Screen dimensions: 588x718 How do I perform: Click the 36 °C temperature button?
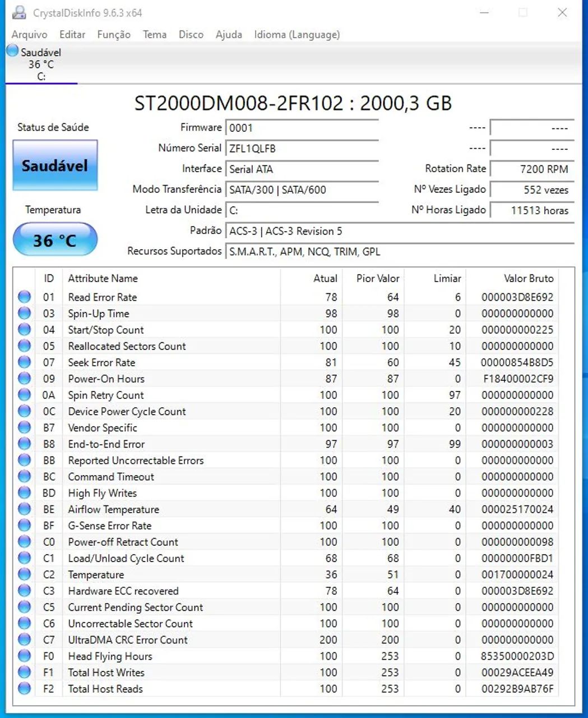[55, 240]
